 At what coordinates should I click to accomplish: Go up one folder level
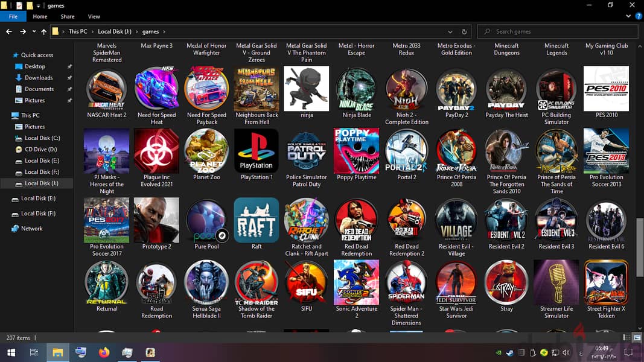pos(43,31)
